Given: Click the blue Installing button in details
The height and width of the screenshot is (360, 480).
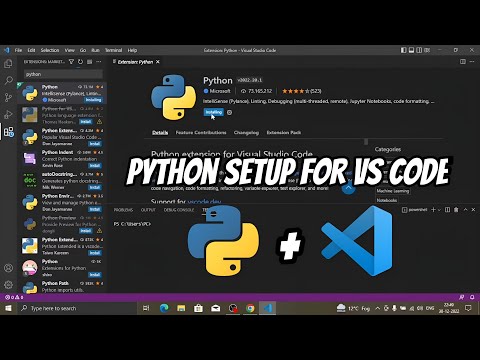Looking at the screenshot, I should pyautogui.click(x=213, y=112).
